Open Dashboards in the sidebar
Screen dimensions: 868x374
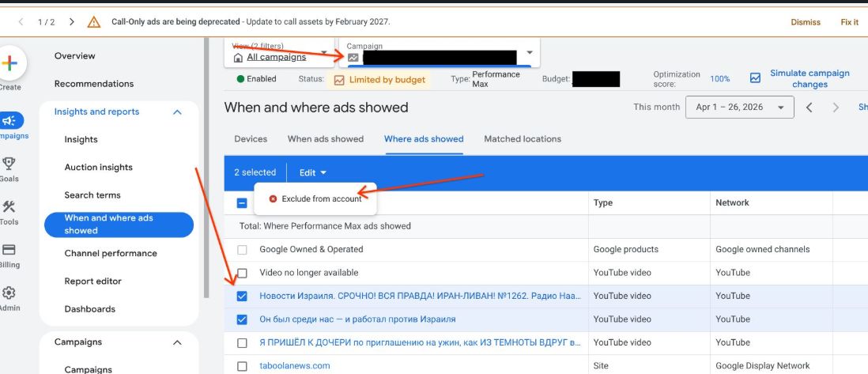tap(89, 309)
